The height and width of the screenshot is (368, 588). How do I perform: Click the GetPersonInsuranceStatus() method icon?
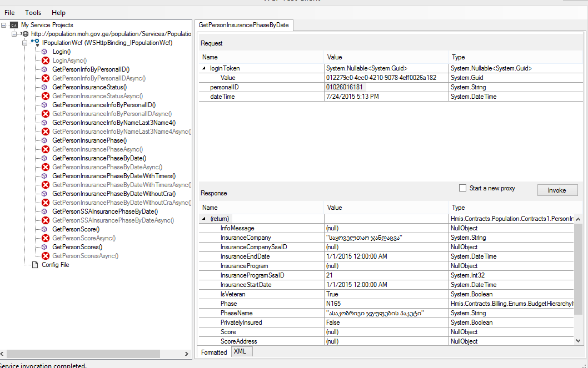click(44, 87)
